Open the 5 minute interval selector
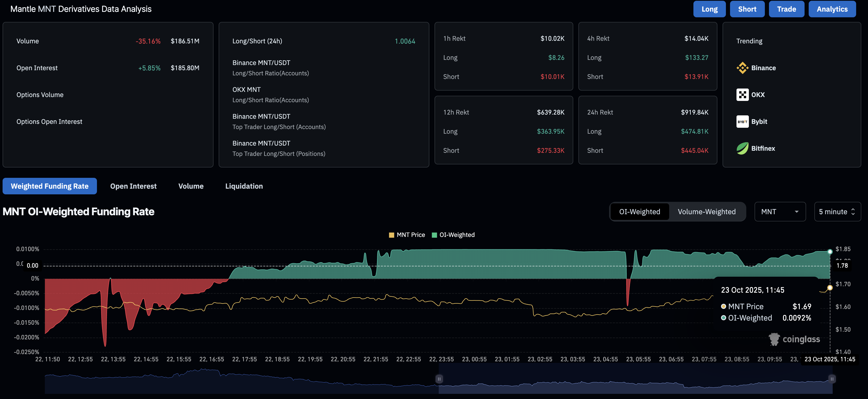 click(837, 212)
